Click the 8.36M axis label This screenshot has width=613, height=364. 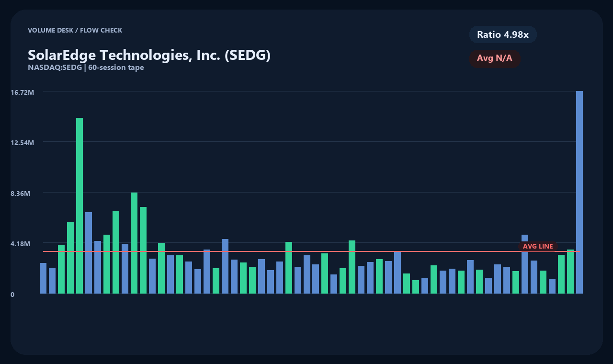(21, 193)
